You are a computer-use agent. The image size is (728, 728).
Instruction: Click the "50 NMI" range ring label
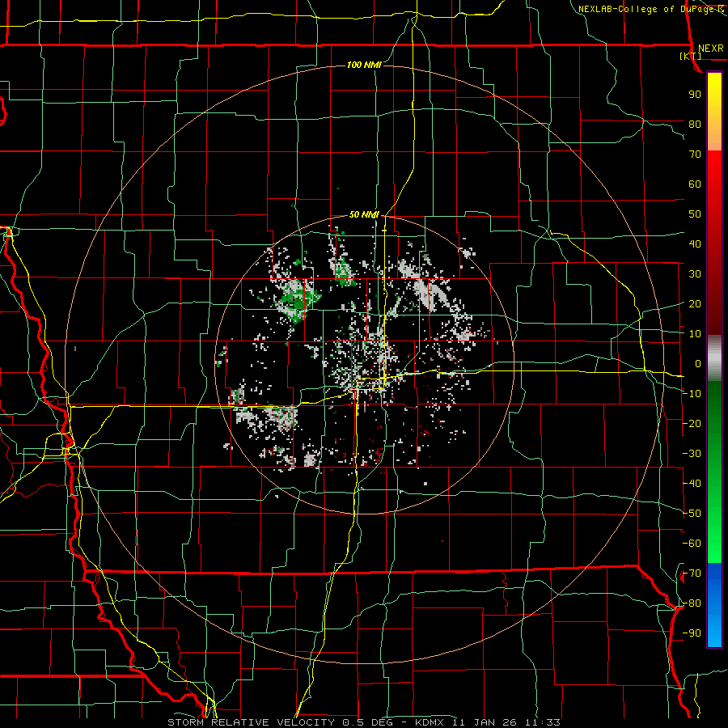[364, 214]
